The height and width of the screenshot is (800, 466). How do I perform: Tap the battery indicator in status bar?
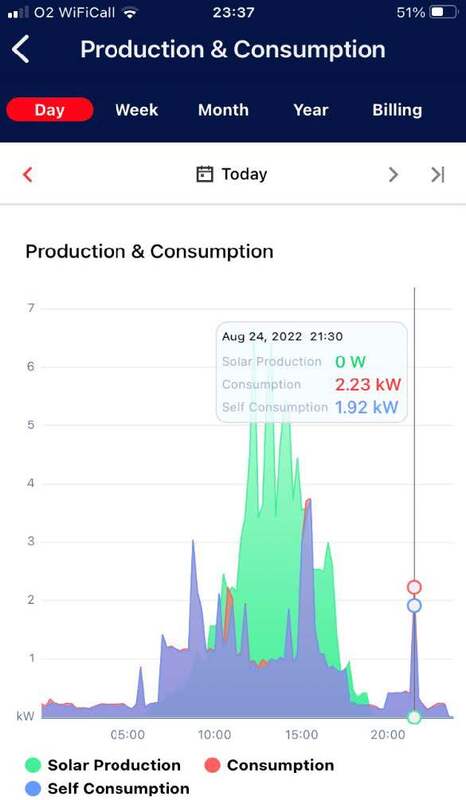point(443,12)
